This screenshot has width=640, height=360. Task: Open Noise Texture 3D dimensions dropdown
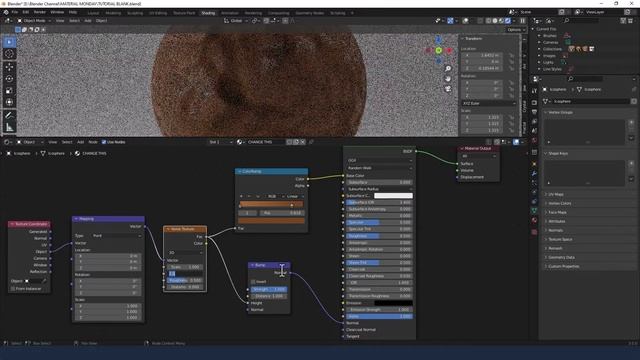tap(185, 253)
